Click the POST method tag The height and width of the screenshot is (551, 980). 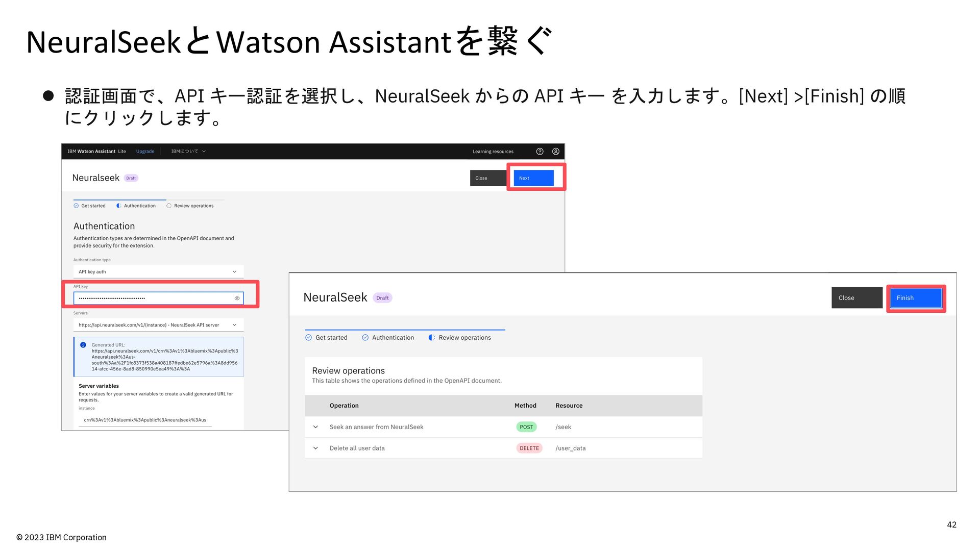526,427
